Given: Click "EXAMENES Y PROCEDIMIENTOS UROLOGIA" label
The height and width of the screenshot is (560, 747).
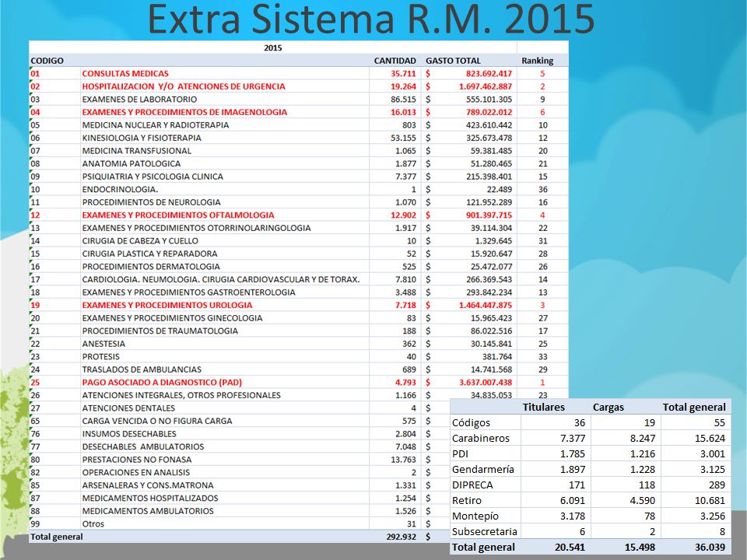Looking at the screenshot, I should click(167, 305).
